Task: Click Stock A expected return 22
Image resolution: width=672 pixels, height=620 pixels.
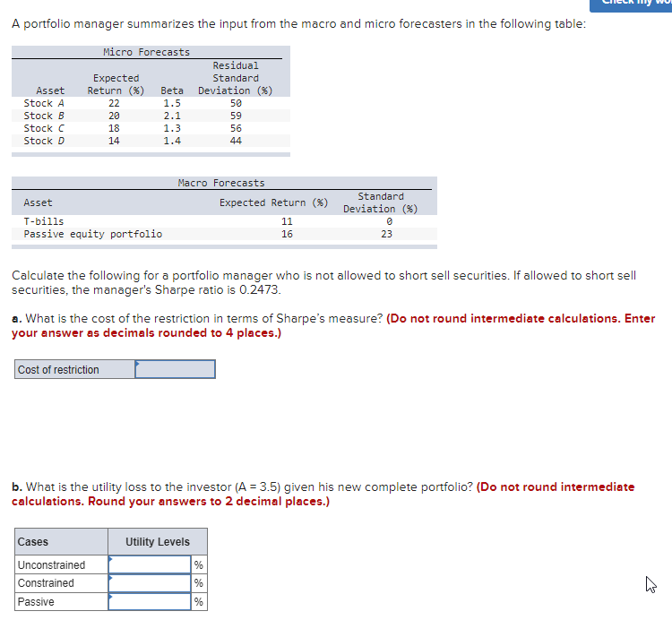Action: click(x=114, y=103)
